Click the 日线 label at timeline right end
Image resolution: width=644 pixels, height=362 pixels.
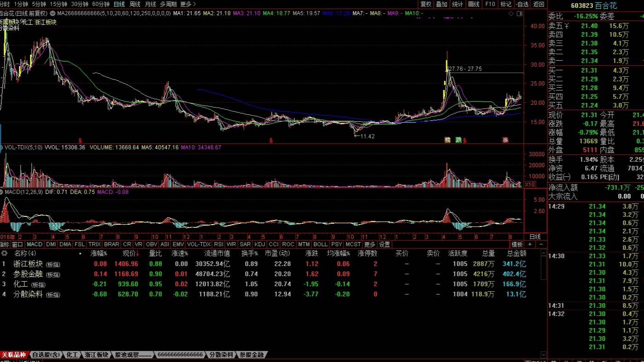pyautogui.click(x=535, y=237)
